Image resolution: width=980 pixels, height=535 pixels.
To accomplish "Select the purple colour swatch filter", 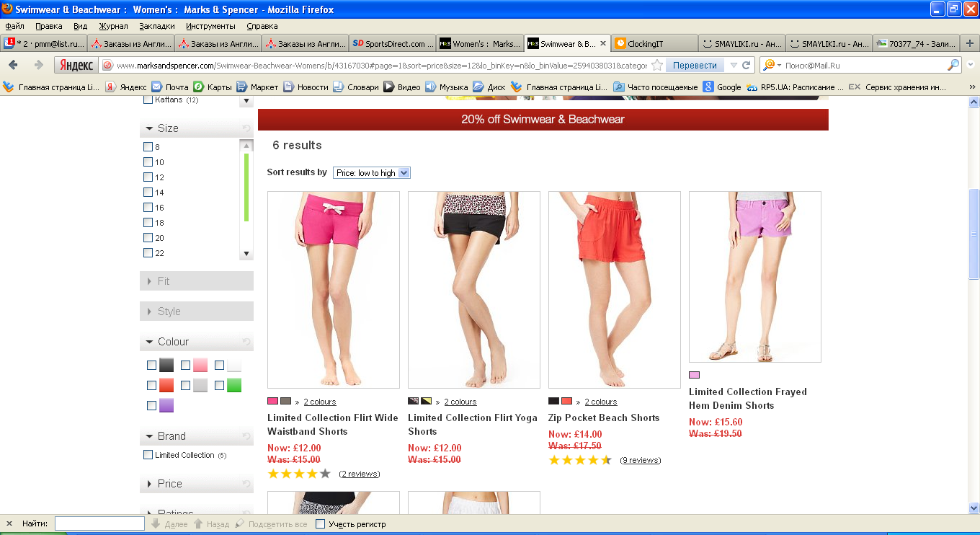I will point(166,405).
